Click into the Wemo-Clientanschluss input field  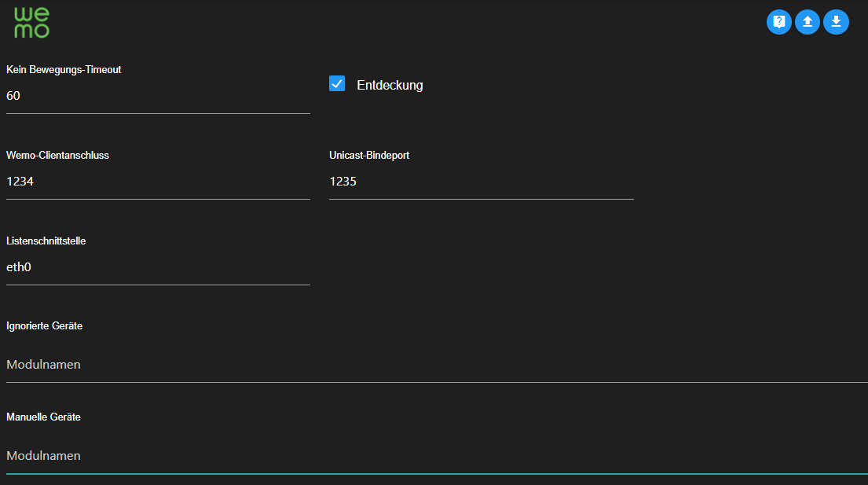click(157, 182)
